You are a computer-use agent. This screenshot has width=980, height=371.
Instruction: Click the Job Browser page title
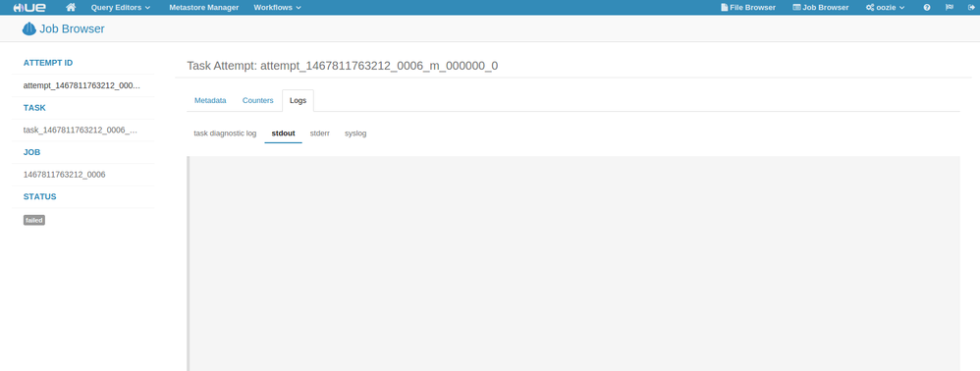pyautogui.click(x=72, y=28)
